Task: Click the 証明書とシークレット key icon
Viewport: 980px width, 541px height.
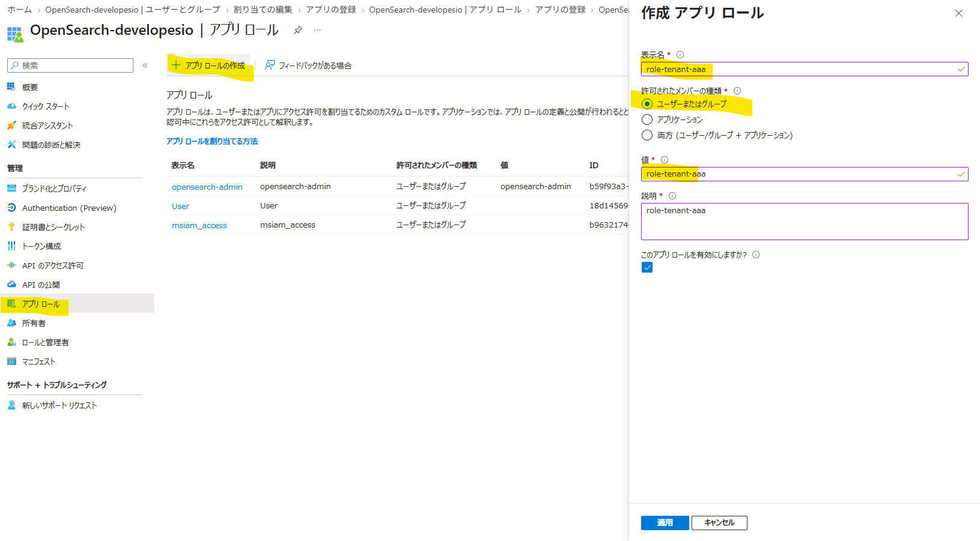Action: 11,227
